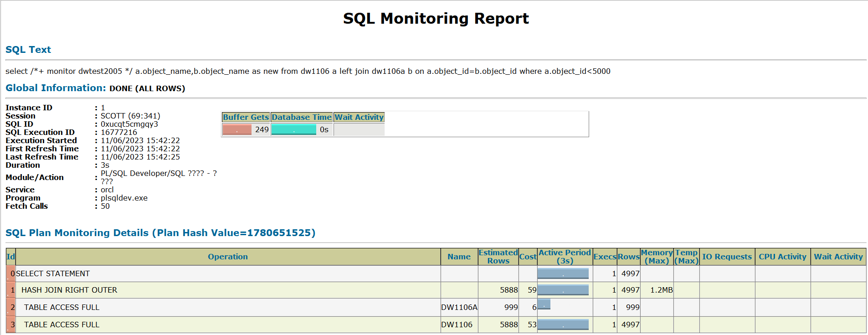This screenshot has width=868, height=335.
Task: Click the Database Time header label
Action: point(302,117)
